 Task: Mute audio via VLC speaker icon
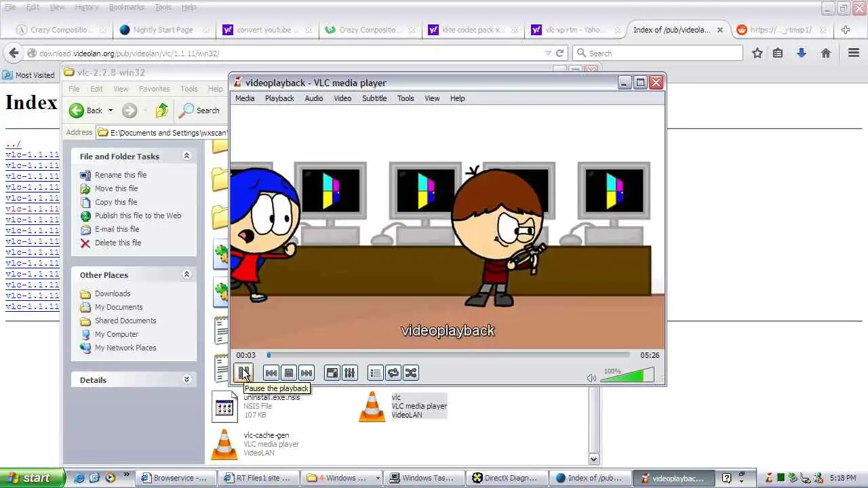(x=591, y=378)
